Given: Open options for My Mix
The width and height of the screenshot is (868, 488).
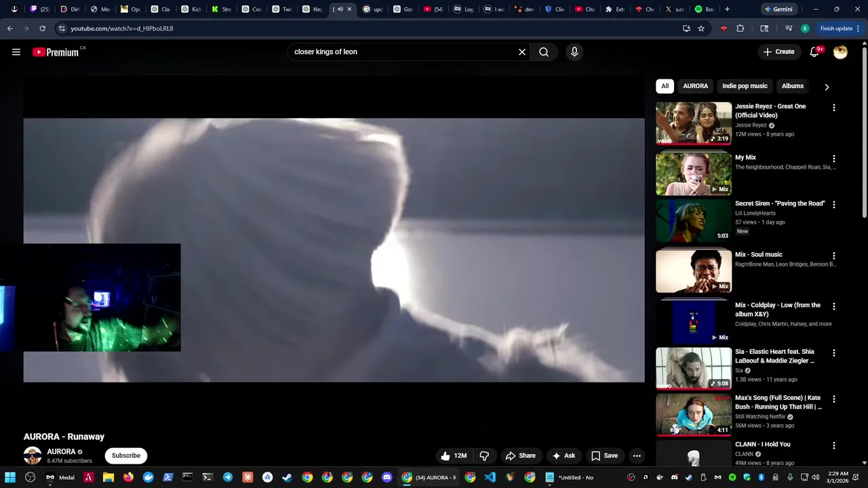Looking at the screenshot, I should click(x=833, y=159).
